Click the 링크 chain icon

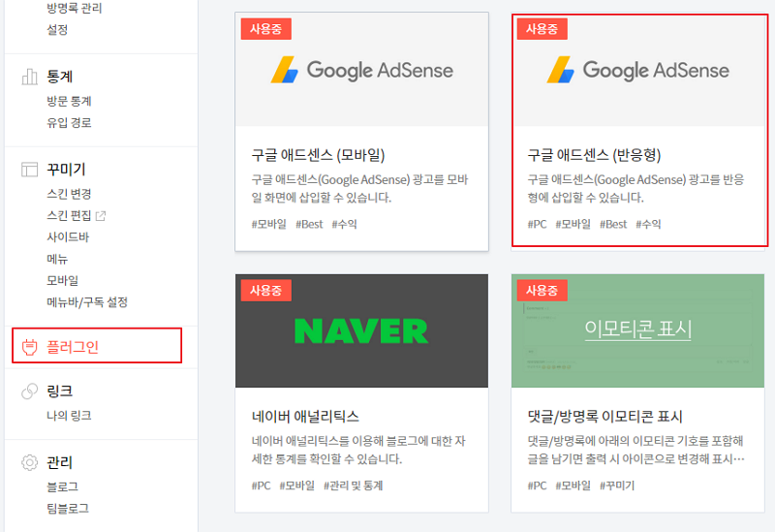click(x=30, y=391)
